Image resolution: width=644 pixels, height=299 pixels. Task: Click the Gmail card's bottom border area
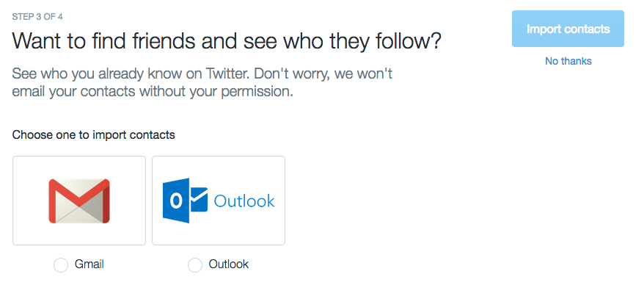coord(79,245)
